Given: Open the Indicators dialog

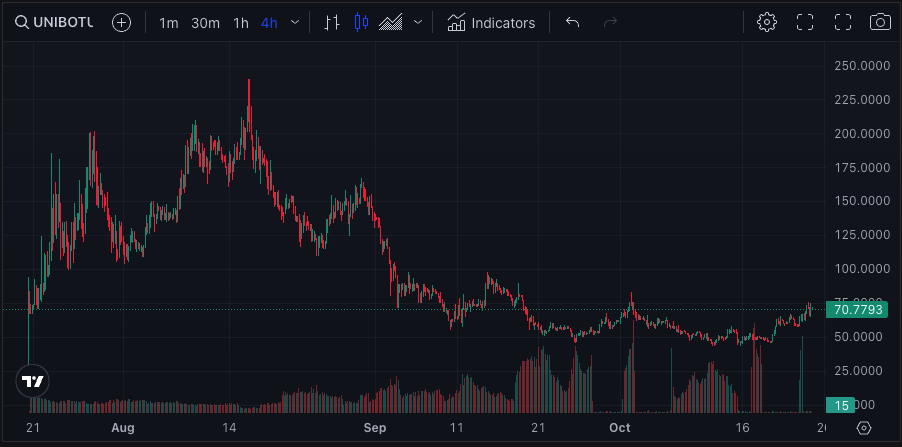Looking at the screenshot, I should tap(491, 23).
